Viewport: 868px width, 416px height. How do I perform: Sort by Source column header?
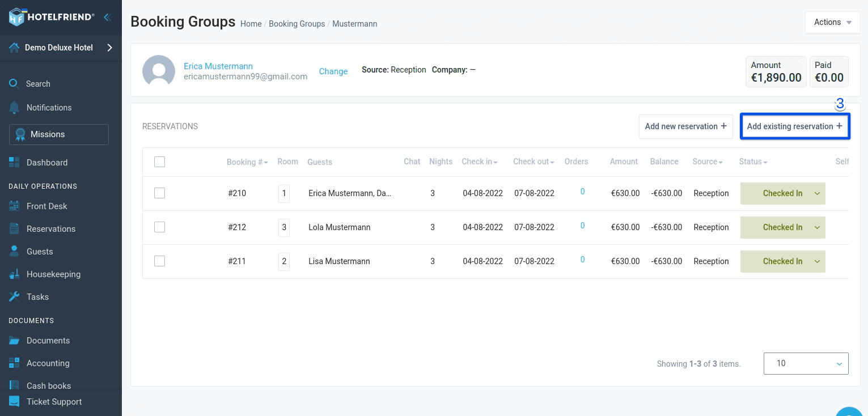pyautogui.click(x=708, y=162)
